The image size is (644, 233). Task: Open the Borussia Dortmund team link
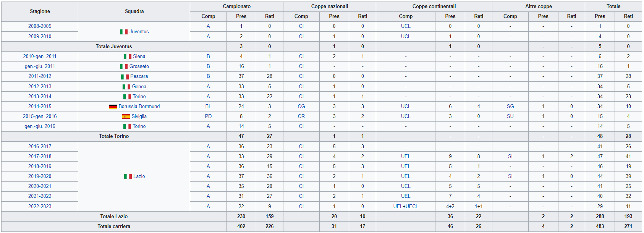(x=139, y=107)
